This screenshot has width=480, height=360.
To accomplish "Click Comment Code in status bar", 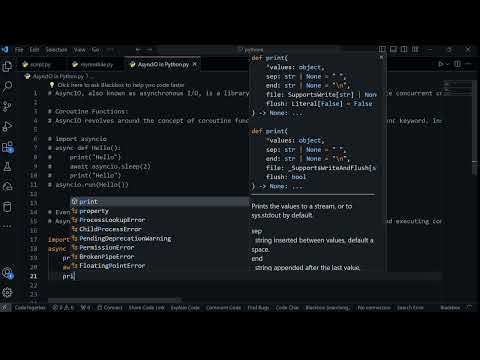I will pyautogui.click(x=223, y=308).
